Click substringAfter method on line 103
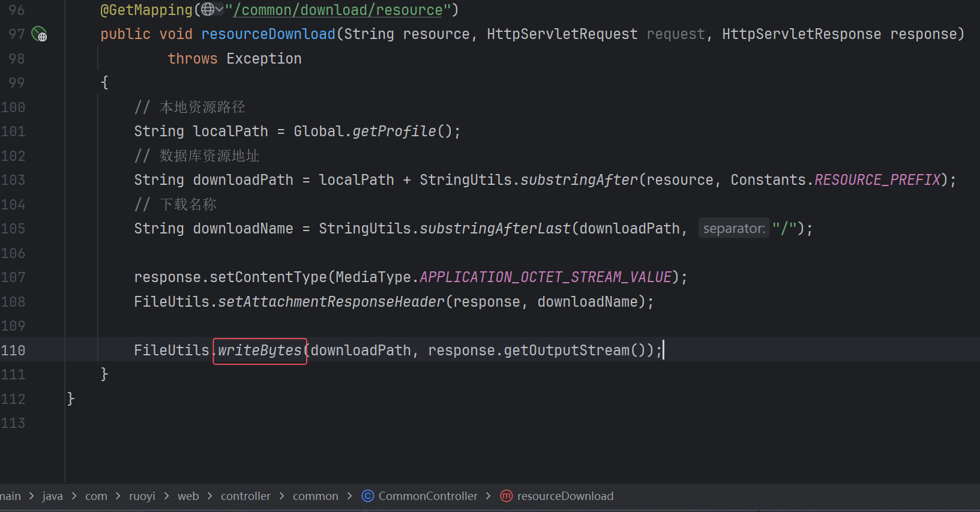 [x=579, y=180]
